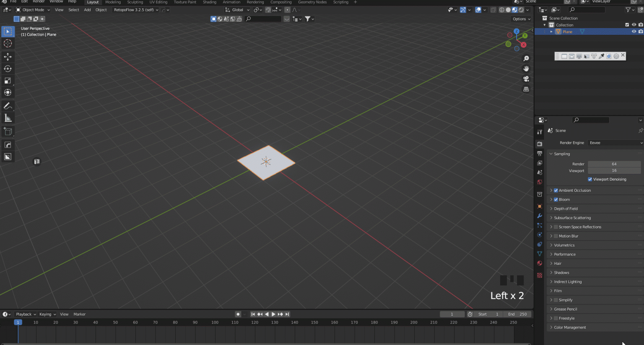
Task: Activate the Scale tool
Action: pos(8,80)
